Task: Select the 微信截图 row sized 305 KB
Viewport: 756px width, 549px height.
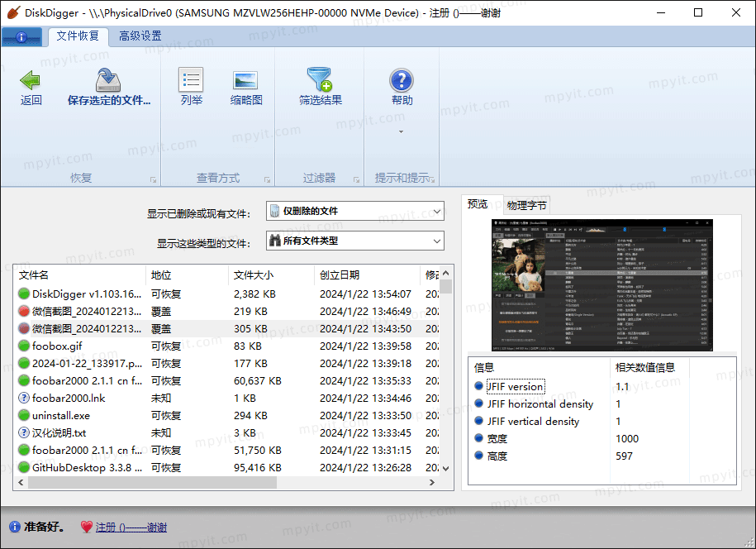Action: click(x=227, y=328)
